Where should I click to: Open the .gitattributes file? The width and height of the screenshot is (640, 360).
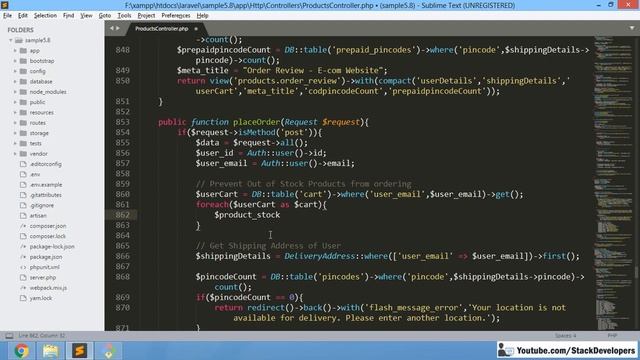tap(45, 195)
